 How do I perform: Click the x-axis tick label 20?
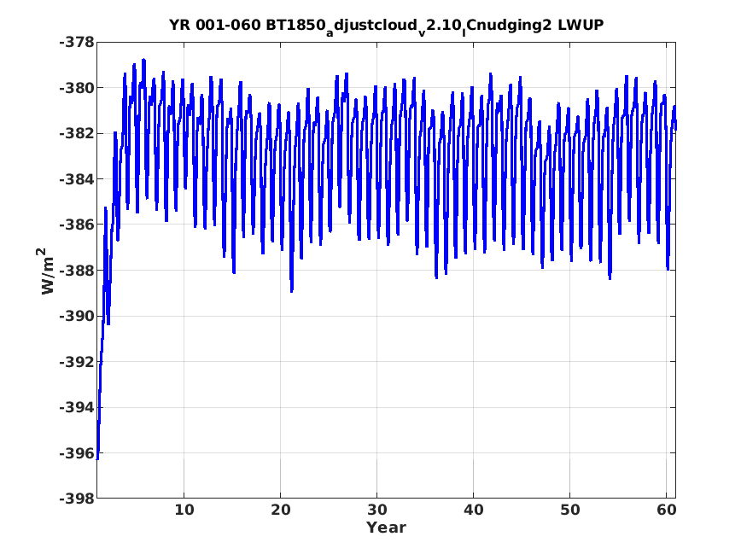[281, 510]
